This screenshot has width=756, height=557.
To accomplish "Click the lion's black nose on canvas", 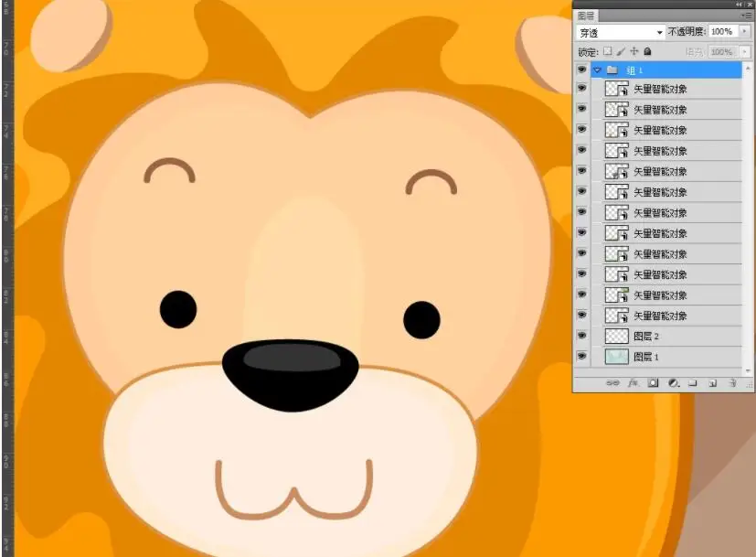I will 291,375.
